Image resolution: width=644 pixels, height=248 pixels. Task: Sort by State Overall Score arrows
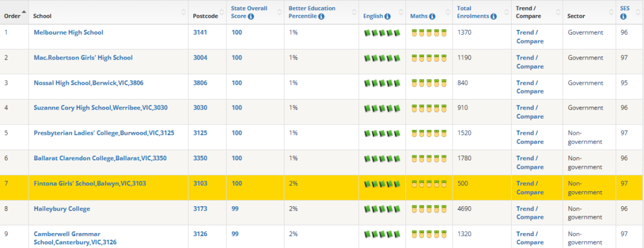279,13
